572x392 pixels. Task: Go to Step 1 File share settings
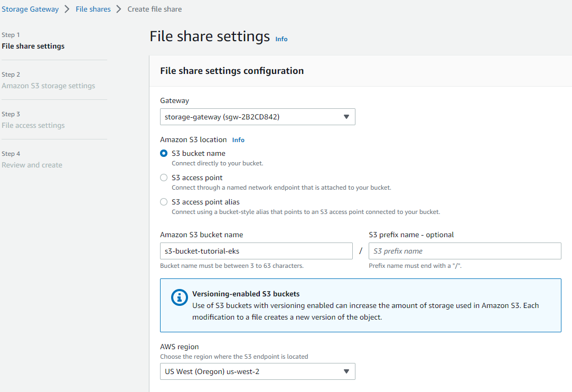tap(33, 46)
